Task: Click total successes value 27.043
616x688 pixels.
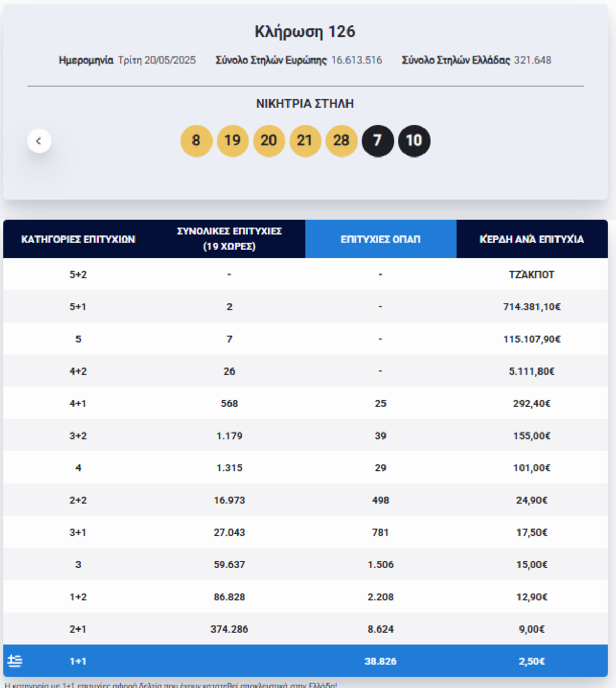Action: tap(229, 533)
